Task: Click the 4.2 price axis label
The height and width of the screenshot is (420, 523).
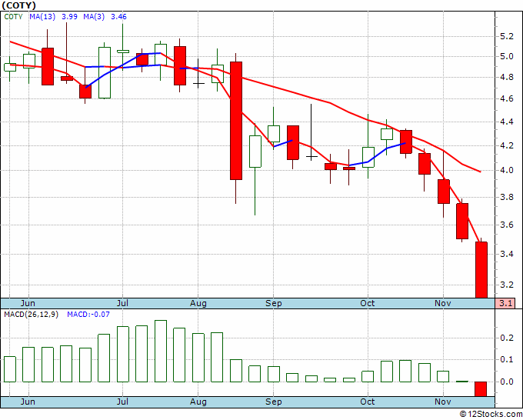Action: pyautogui.click(x=507, y=146)
